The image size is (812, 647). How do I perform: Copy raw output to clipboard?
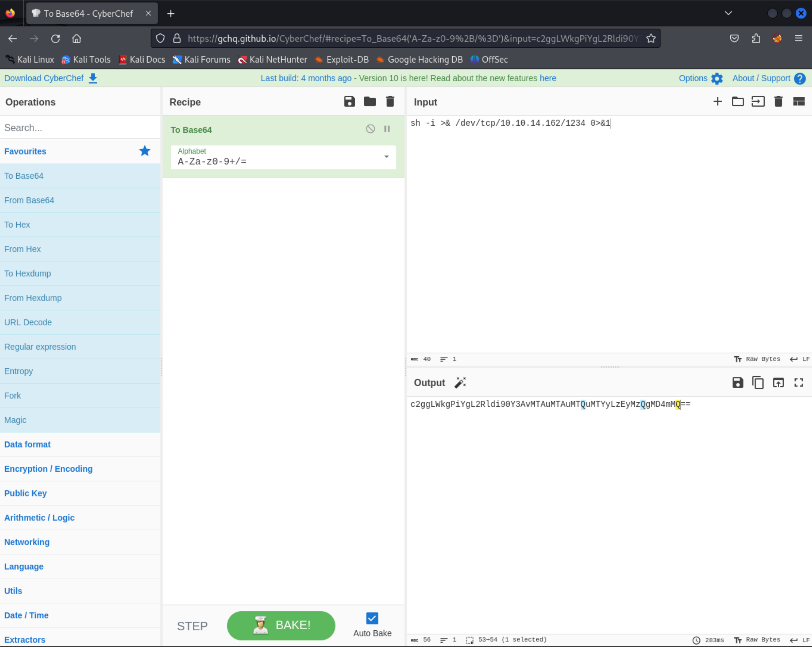coord(758,383)
